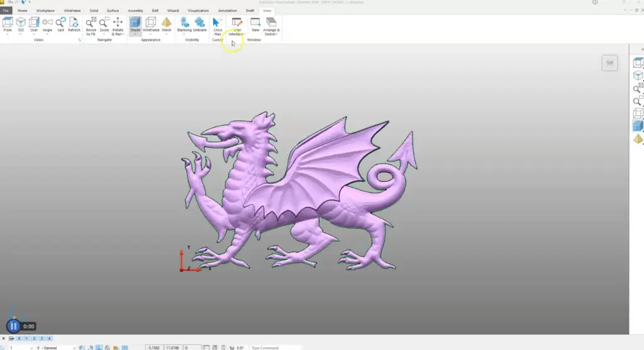Switch to the Solid tab
Image resolution: width=644 pixels, height=350 pixels.
point(94,11)
